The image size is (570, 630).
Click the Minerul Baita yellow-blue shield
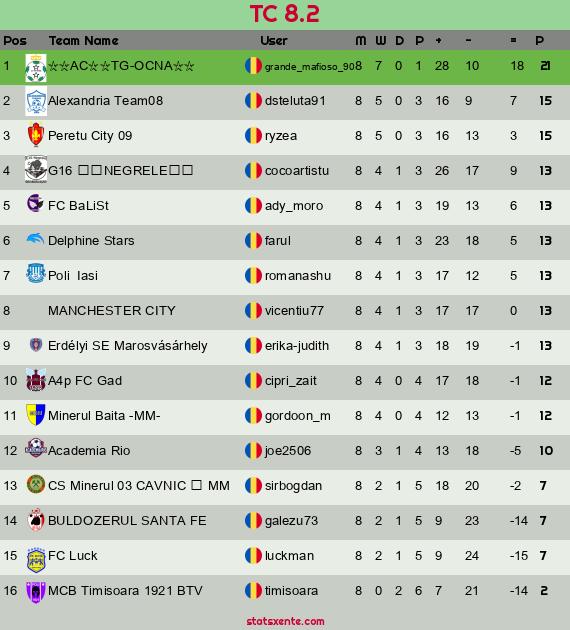click(x=35, y=414)
